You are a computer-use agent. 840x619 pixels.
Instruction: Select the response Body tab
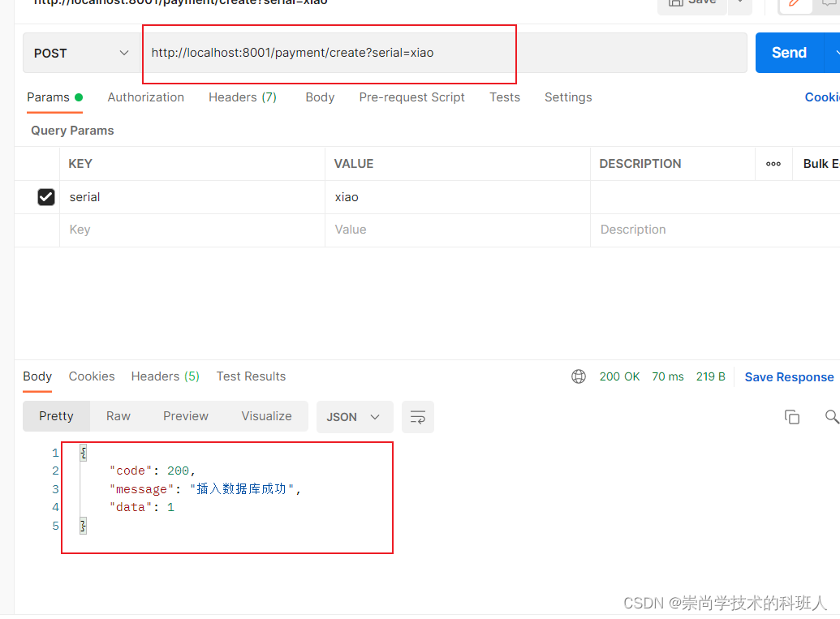(x=37, y=376)
